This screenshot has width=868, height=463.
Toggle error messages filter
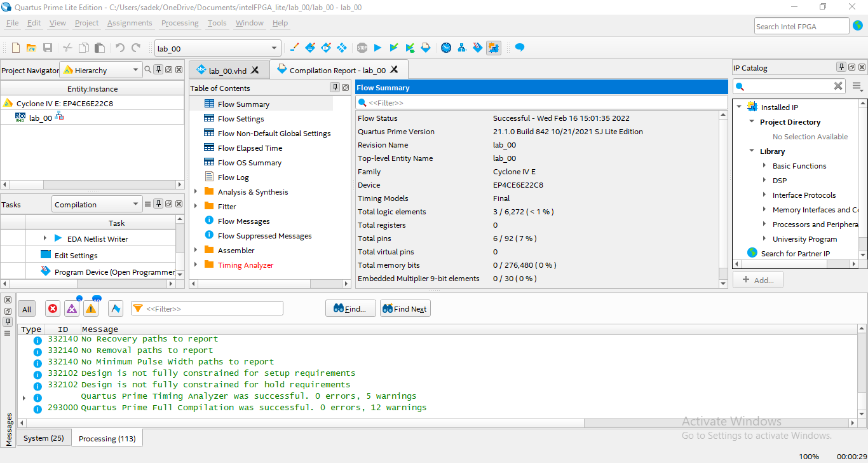click(x=53, y=308)
